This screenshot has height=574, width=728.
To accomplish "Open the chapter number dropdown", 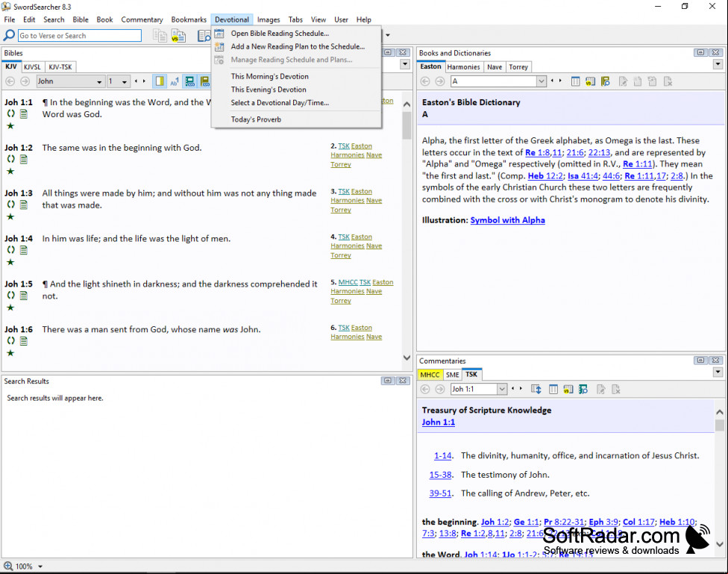I will (125, 82).
